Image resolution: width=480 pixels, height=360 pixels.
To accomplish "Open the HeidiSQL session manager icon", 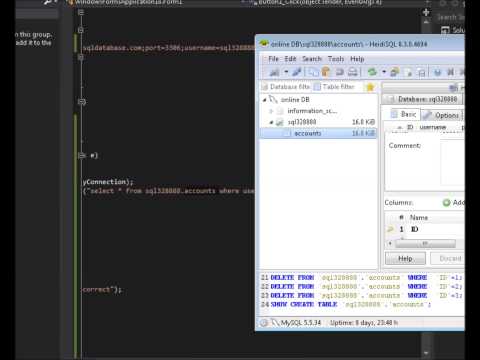I will [x=274, y=72].
